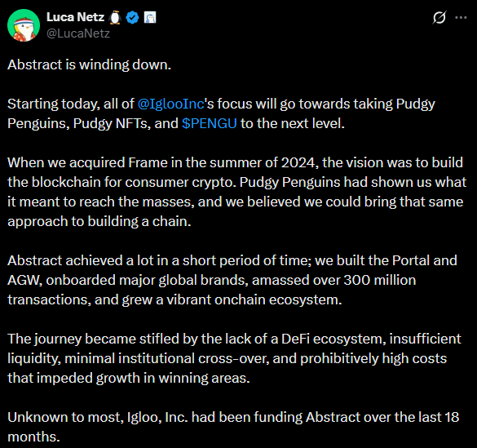Open the Grok explain-post icon

439,17
